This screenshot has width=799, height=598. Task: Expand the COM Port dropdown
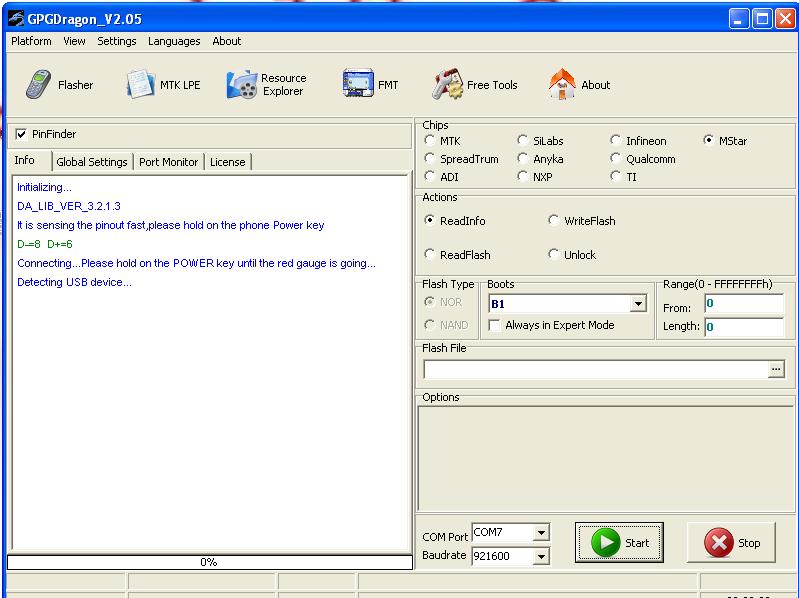pyautogui.click(x=541, y=533)
